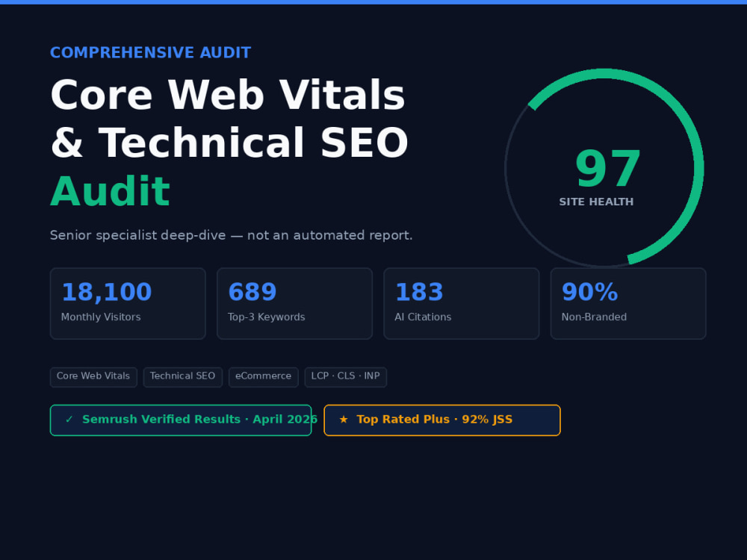
Task: Select the eCommerce tag
Action: pos(264,376)
